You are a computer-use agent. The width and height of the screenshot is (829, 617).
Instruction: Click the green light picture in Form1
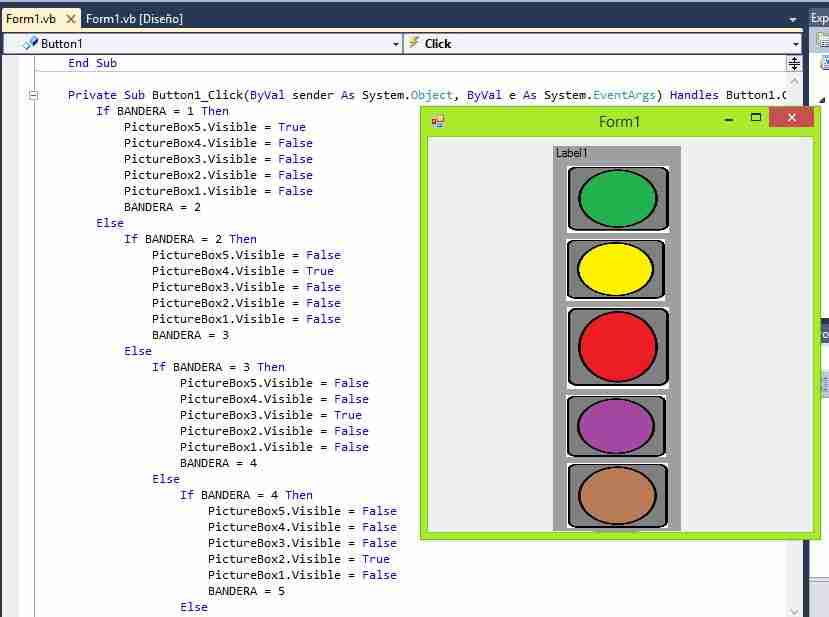[x=618, y=199]
